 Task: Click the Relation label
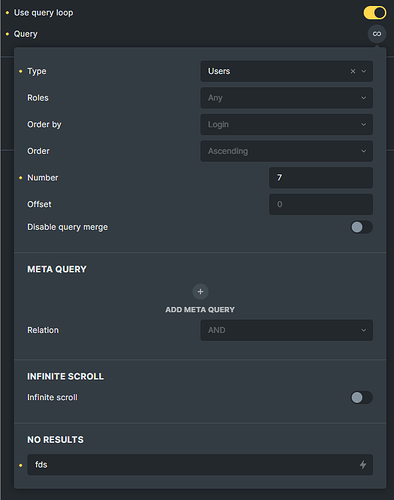pyautogui.click(x=43, y=330)
